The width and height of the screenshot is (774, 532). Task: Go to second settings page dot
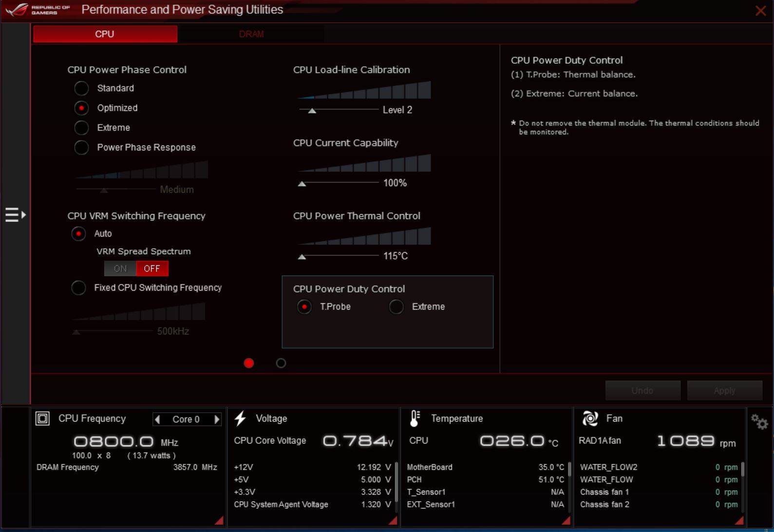coord(281,363)
